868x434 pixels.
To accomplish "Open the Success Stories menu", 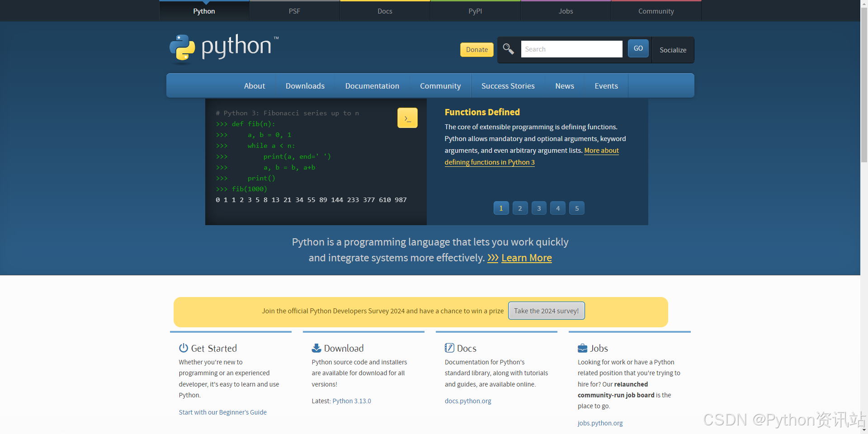I will (x=508, y=86).
